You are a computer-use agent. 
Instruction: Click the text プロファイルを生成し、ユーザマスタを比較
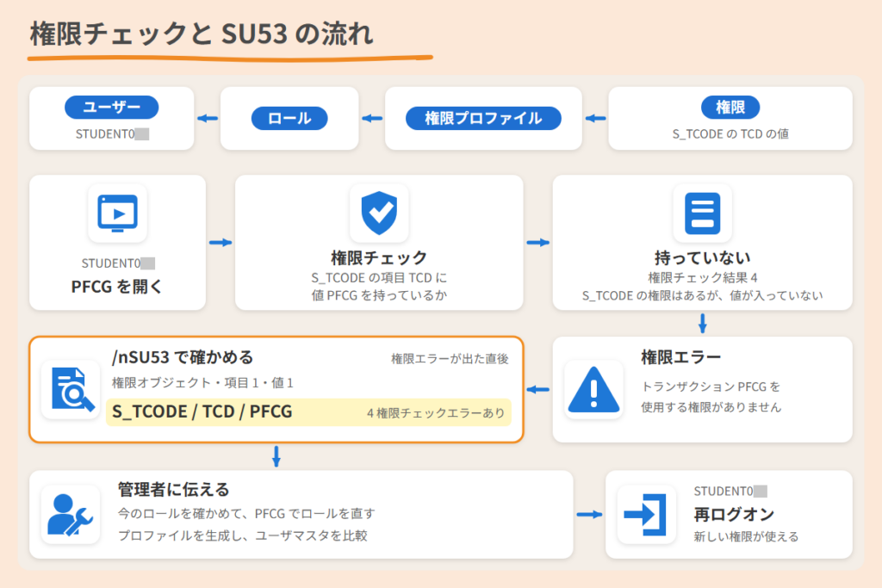tap(243, 535)
